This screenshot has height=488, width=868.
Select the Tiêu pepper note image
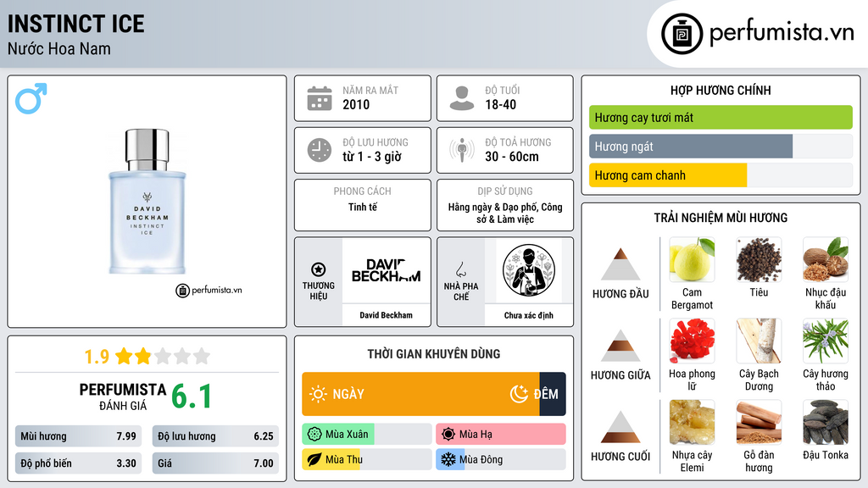[x=759, y=260]
